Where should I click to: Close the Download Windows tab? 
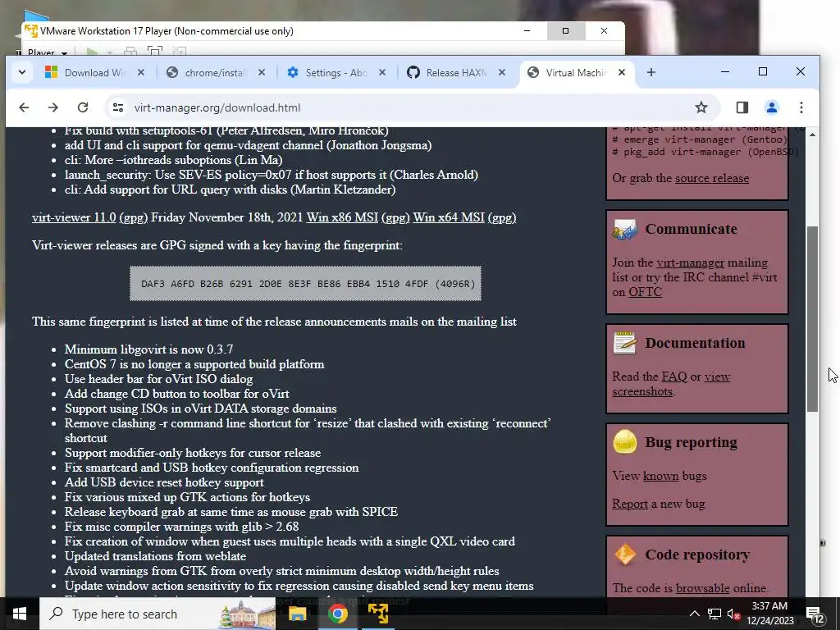(x=141, y=72)
